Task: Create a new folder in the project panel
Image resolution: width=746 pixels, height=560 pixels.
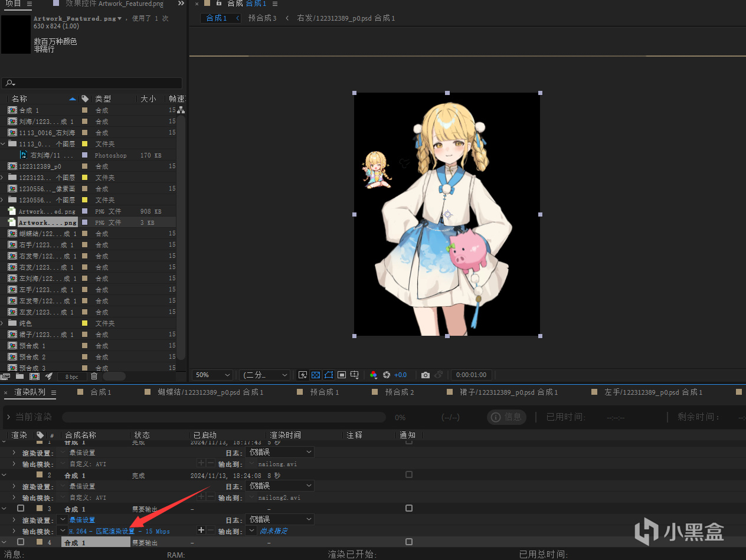Action: coord(19,376)
